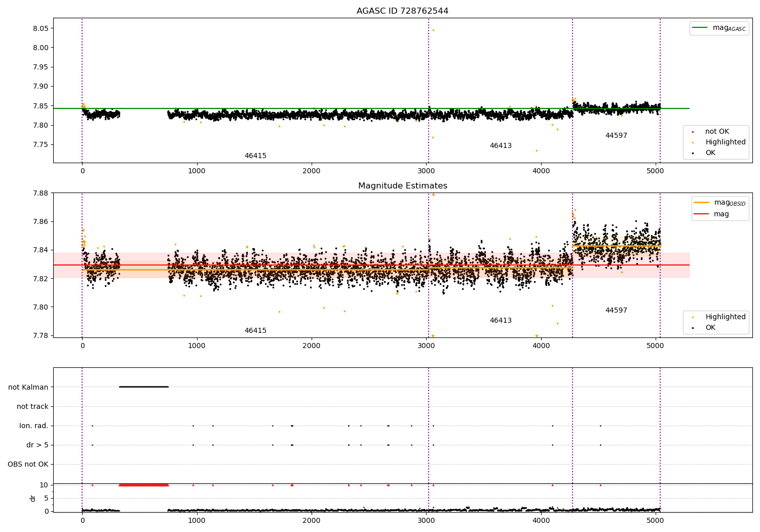Click the black 'not Kalman' data bar
The image size is (760, 532).
point(144,387)
